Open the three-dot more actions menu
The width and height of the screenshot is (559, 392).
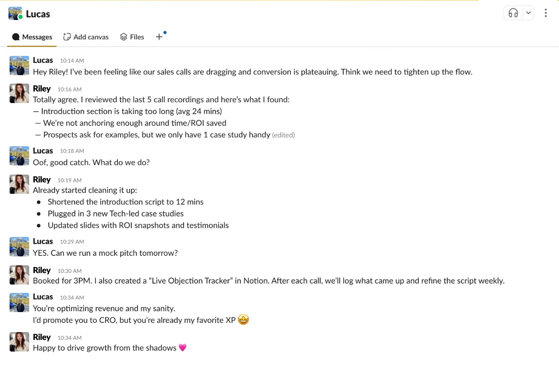545,13
